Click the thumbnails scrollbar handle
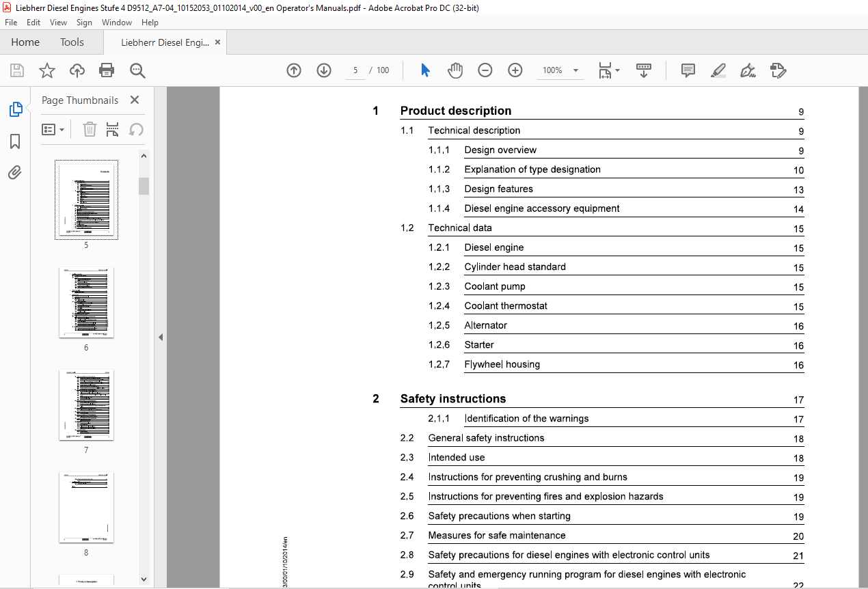 tap(144, 186)
